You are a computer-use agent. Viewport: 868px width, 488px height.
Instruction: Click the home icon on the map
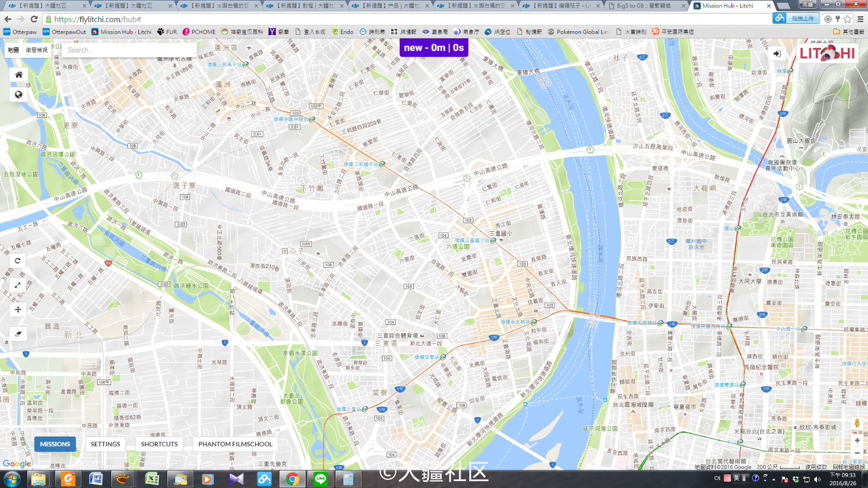coord(19,75)
